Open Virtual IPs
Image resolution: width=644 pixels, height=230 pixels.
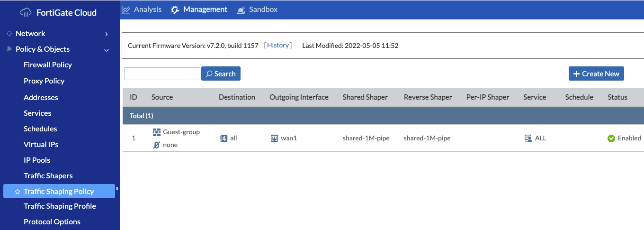coord(41,145)
